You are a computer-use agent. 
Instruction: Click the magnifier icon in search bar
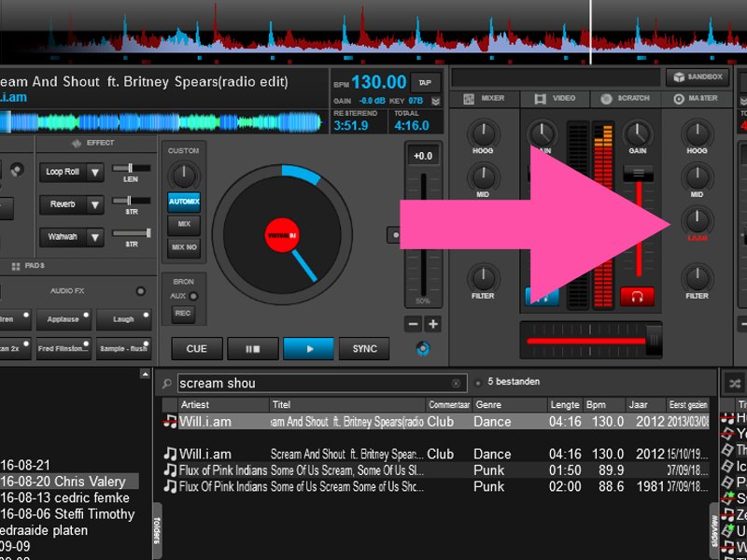click(166, 384)
